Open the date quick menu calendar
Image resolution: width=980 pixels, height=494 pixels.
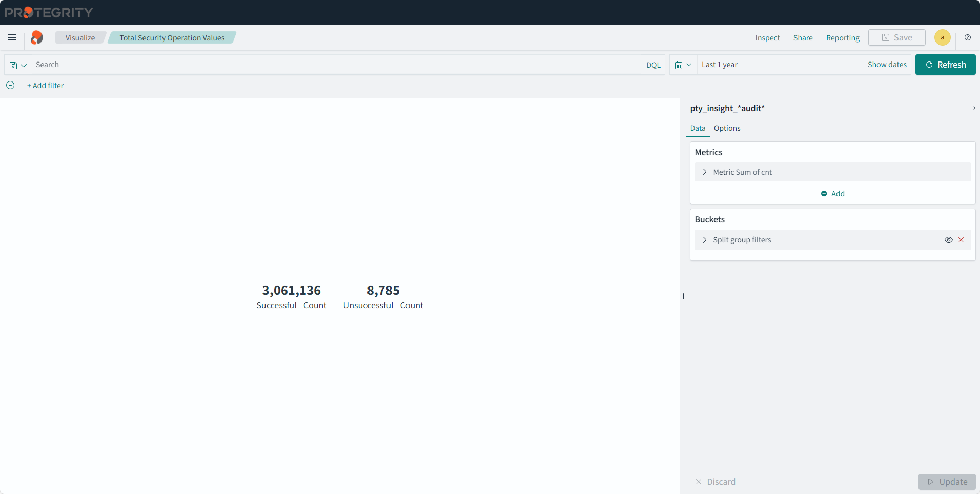[683, 65]
